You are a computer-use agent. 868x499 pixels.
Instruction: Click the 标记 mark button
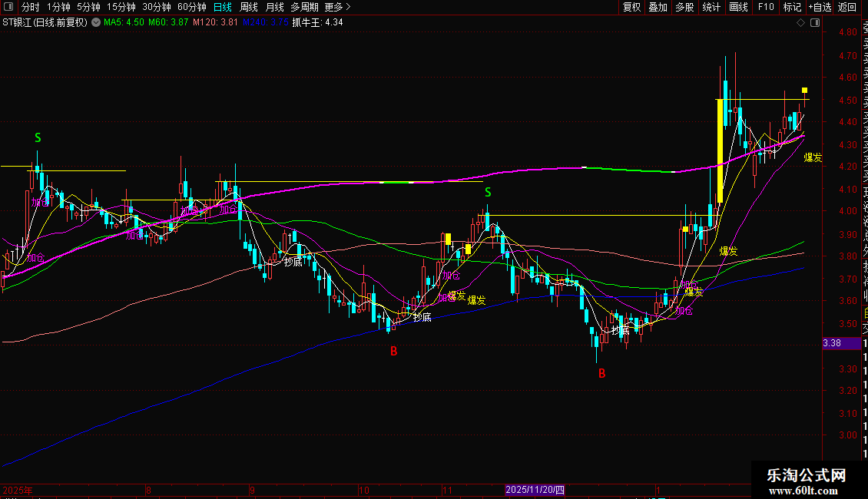point(792,7)
